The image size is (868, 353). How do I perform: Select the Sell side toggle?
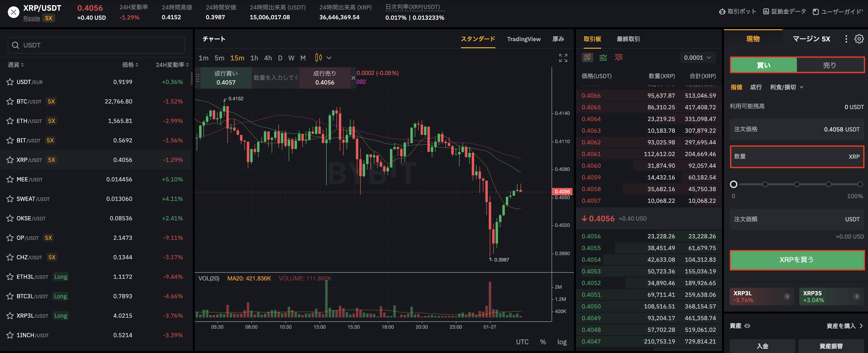click(830, 65)
